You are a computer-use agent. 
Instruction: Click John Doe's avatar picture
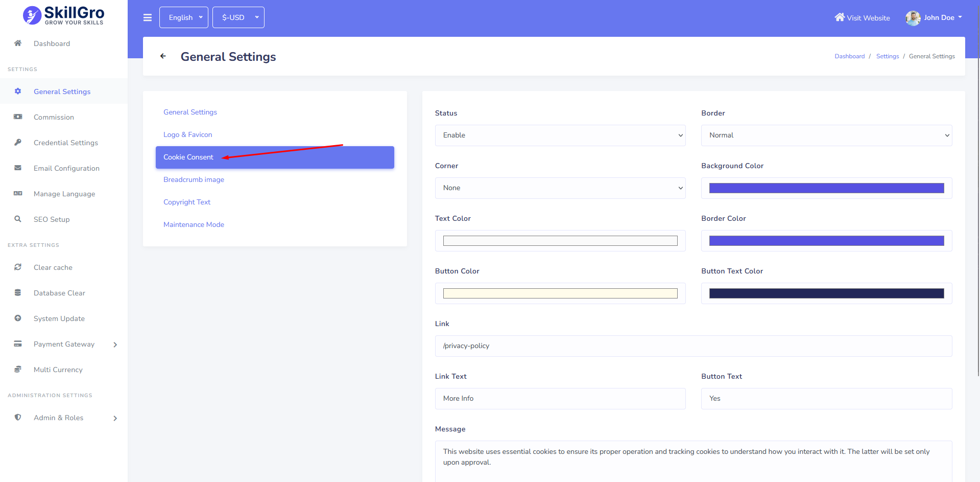913,18
